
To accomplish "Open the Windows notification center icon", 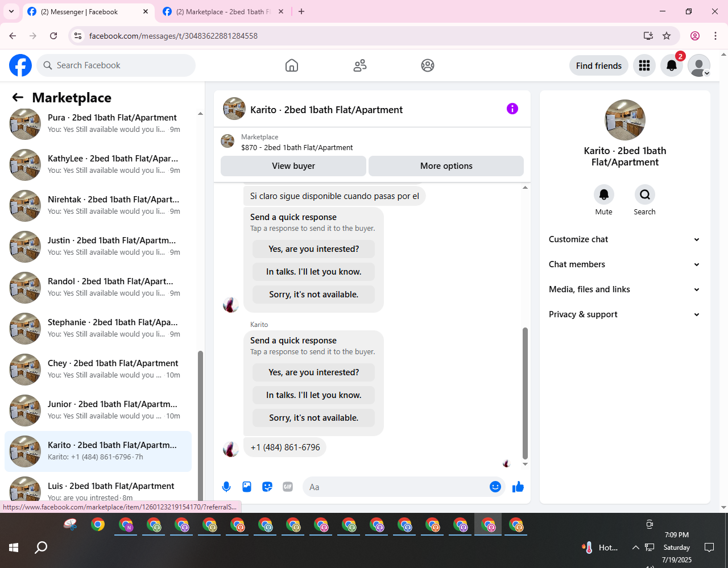I will [709, 548].
